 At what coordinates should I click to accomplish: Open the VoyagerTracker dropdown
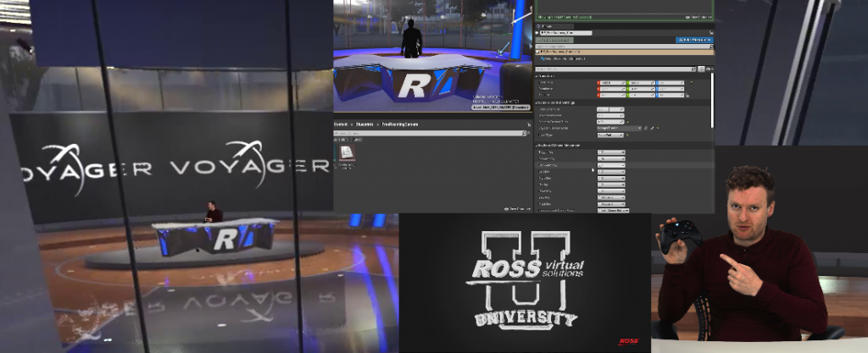pos(619,128)
